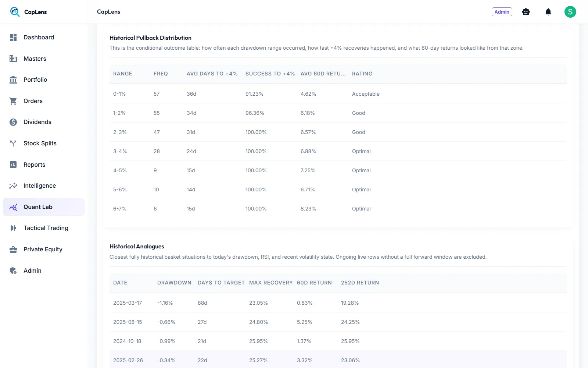Navigate to Stock Splits
This screenshot has height=368, width=588.
tap(40, 144)
